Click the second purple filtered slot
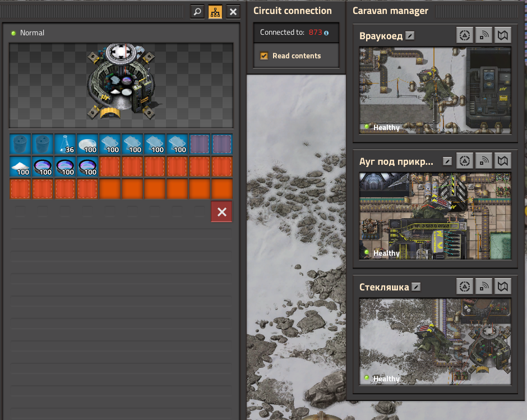Screen dimensions: 527x420 (x=222, y=144)
